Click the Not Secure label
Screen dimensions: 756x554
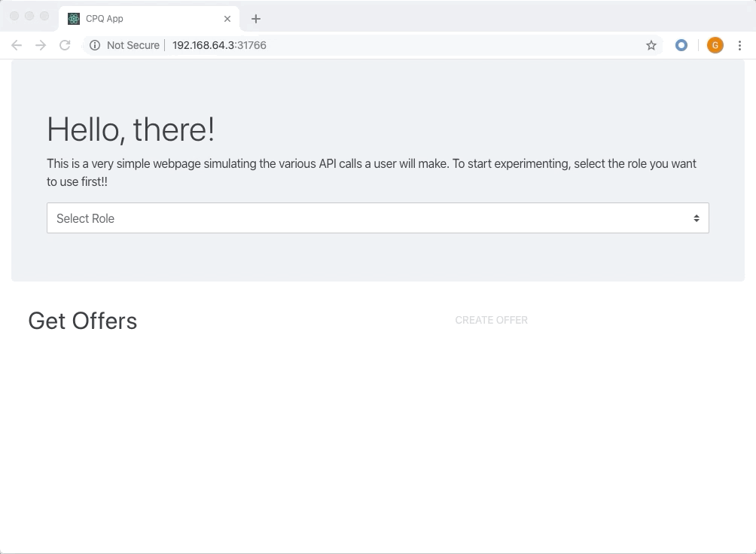(133, 45)
